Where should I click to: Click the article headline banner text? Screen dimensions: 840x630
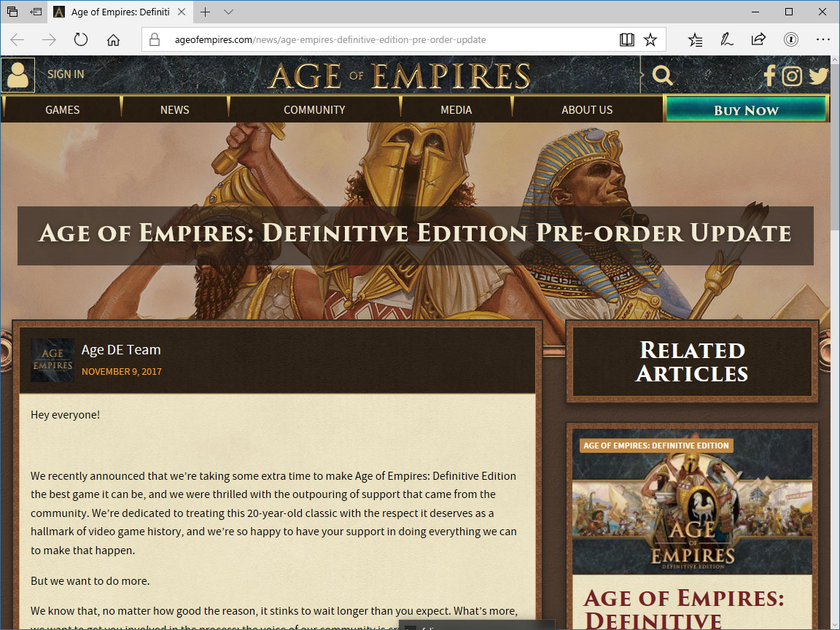pyautogui.click(x=415, y=233)
